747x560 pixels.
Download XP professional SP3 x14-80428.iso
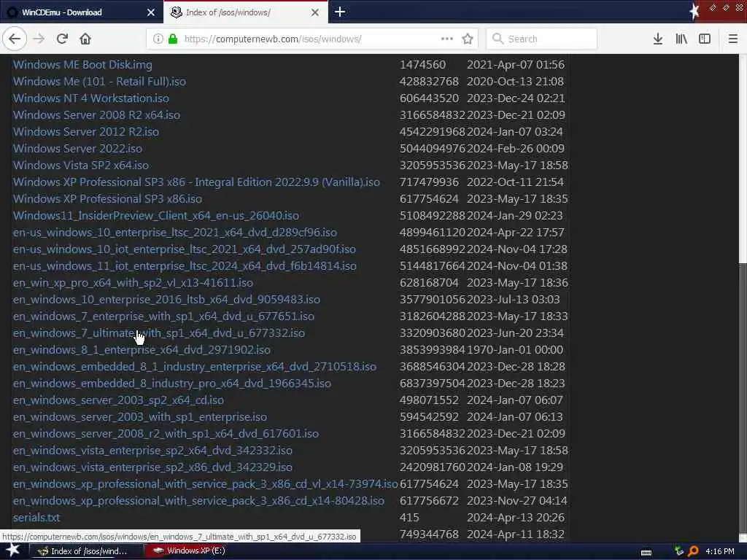point(198,501)
